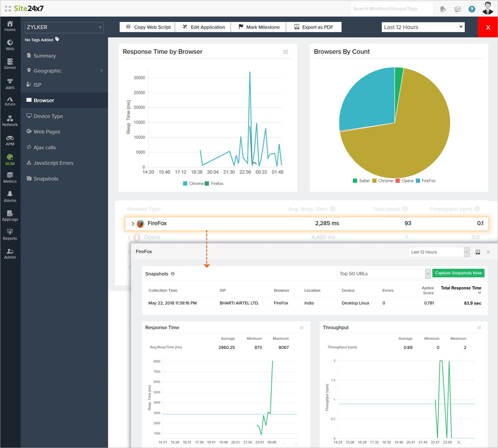Click the 63.9 sec total response time

[x=472, y=303]
